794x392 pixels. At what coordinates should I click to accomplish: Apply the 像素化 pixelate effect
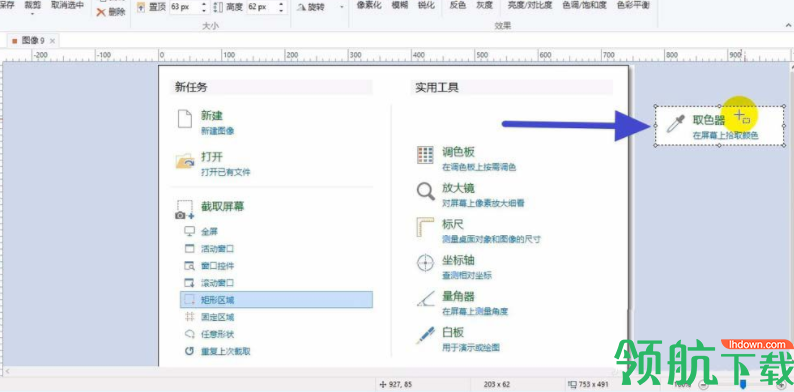[368, 6]
